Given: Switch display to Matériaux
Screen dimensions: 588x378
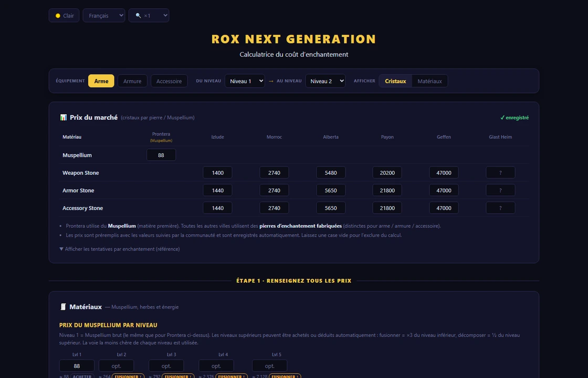Looking at the screenshot, I should (430, 81).
